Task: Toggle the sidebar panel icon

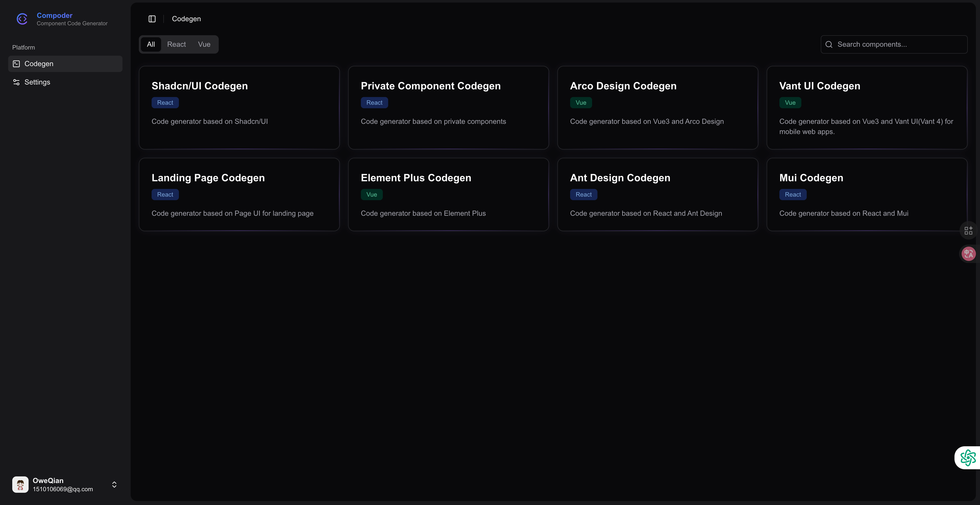Action: click(152, 19)
